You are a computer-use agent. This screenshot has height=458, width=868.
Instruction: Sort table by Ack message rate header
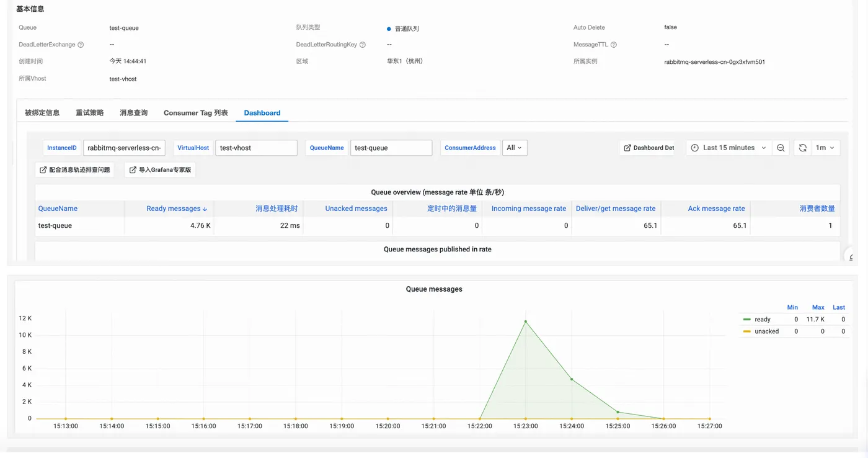click(716, 209)
